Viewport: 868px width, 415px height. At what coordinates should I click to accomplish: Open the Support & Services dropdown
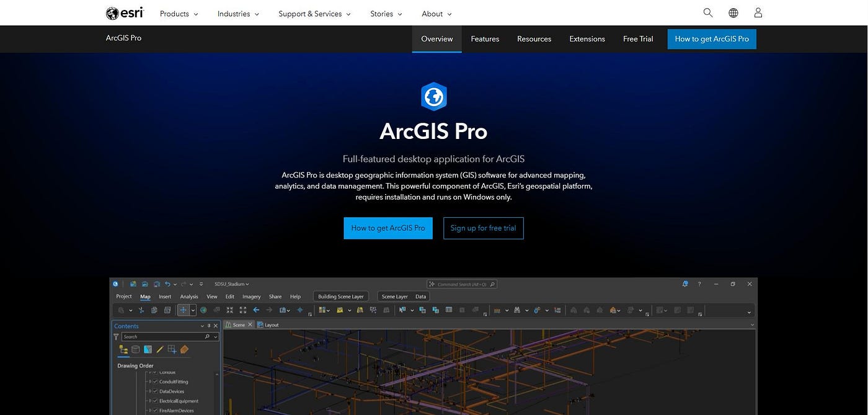coord(314,14)
